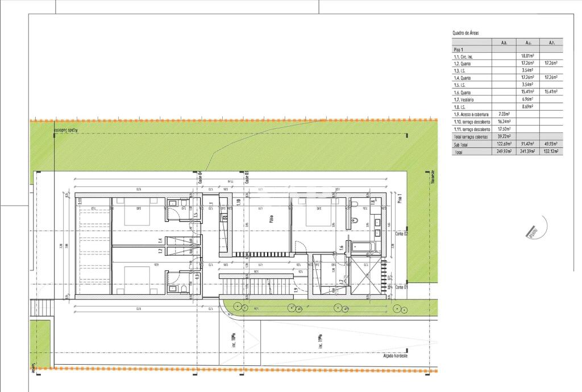Select the '1.5. I.S.' table row label
582x392 pixels.
click(459, 85)
